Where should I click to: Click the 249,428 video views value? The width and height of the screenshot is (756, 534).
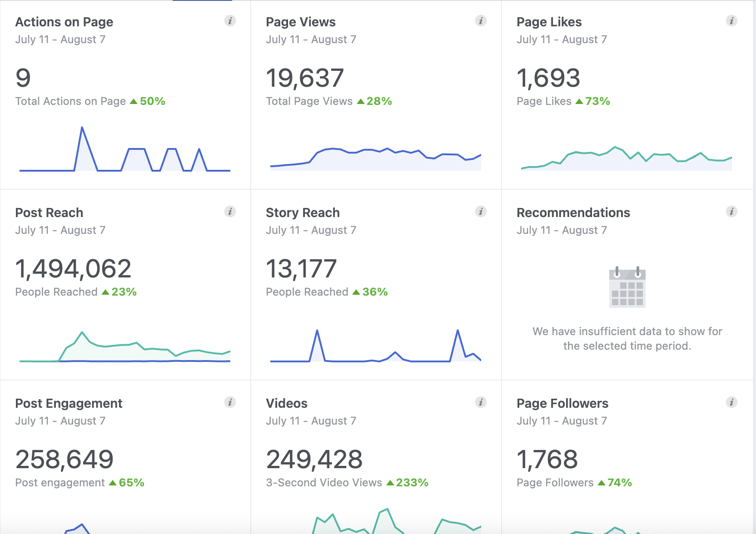314,460
